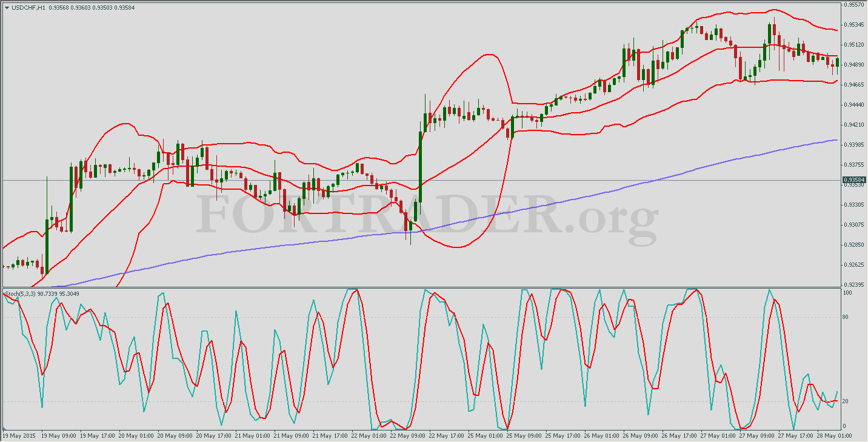The height and width of the screenshot is (442, 868).
Task: Click the 21 May 09:00 time label
Action: 290,436
